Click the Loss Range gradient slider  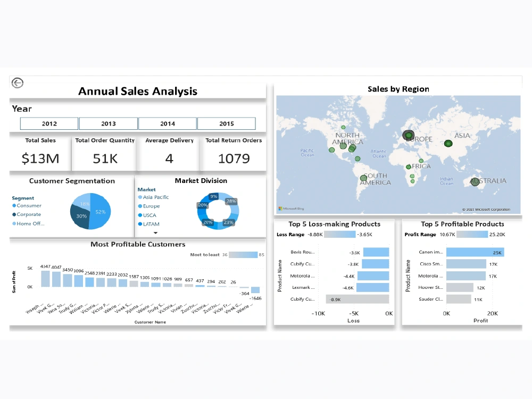(x=340, y=234)
